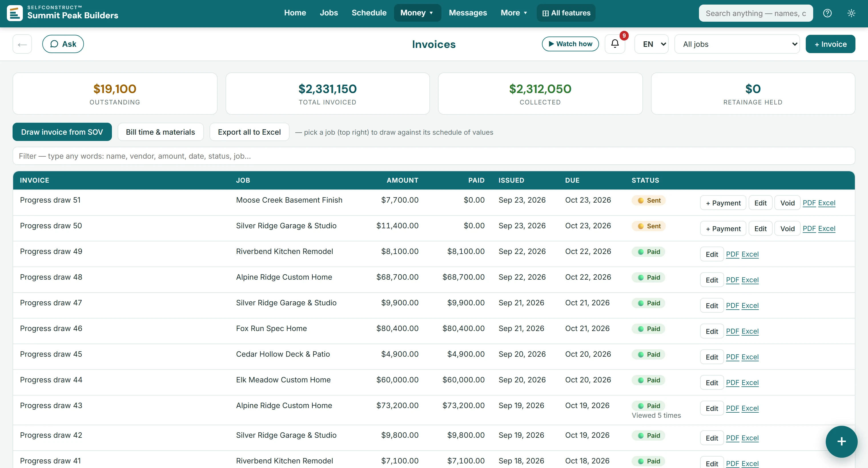Focus the global search field

click(x=756, y=13)
